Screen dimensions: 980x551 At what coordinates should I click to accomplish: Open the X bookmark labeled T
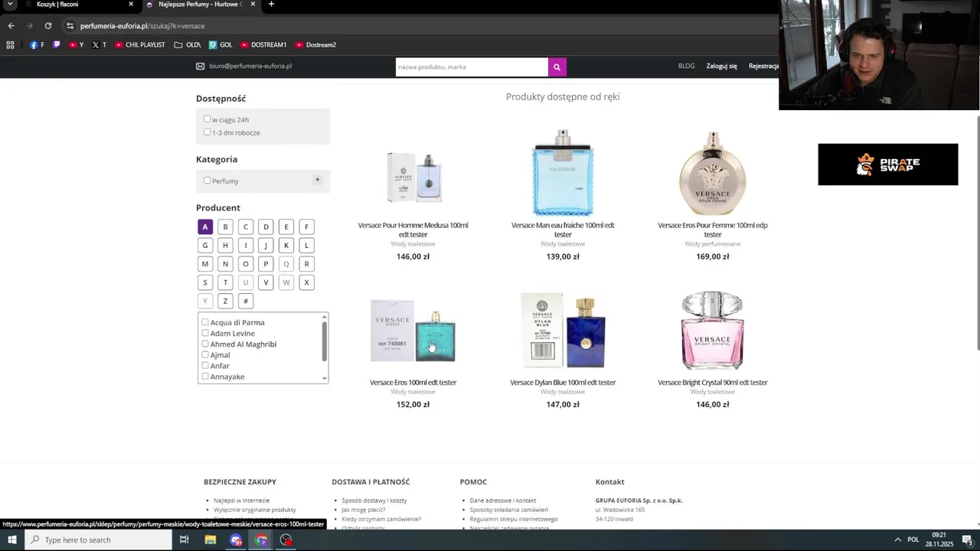pos(100,45)
